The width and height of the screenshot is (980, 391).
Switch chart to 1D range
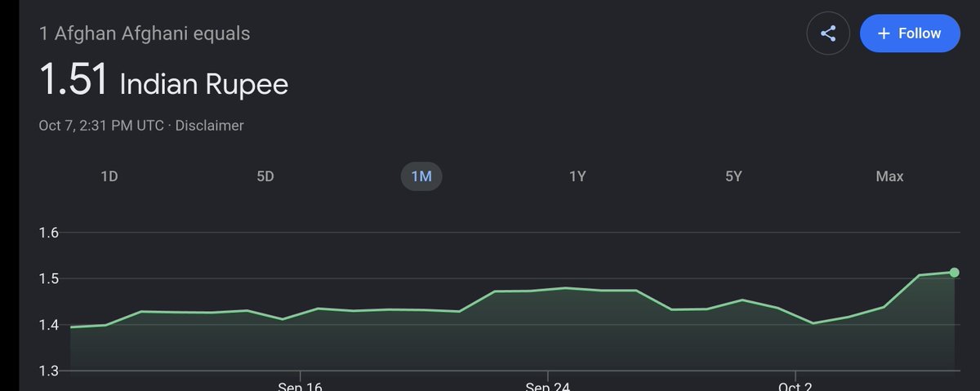[x=109, y=176]
